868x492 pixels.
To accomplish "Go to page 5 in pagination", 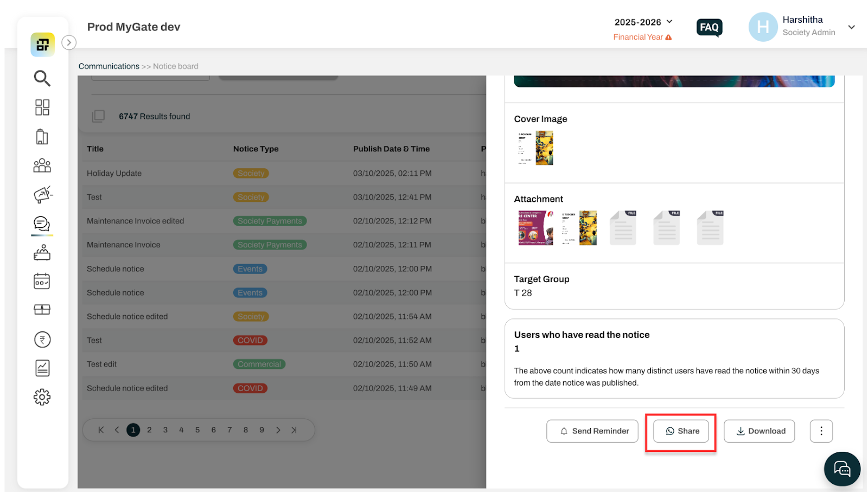I will coord(197,430).
